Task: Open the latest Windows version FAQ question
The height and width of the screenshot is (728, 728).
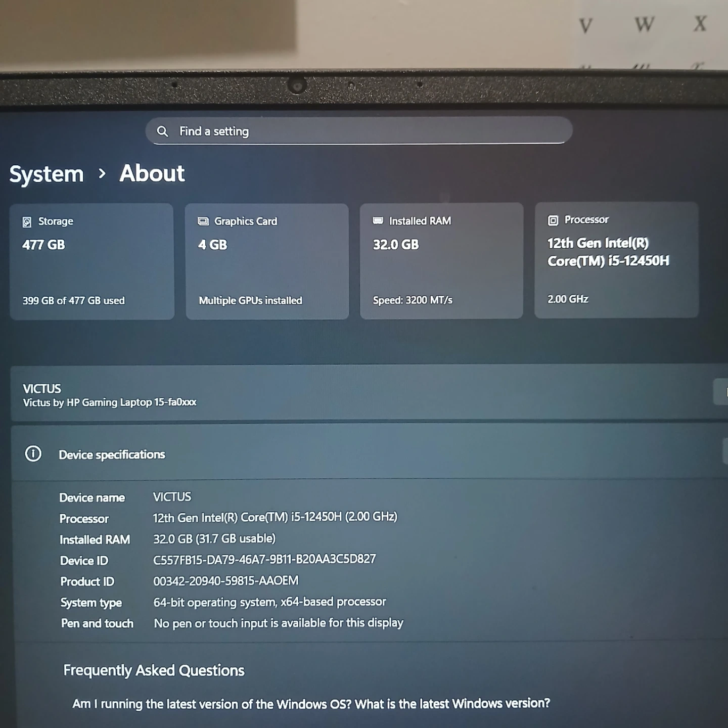Action: pos(311,704)
